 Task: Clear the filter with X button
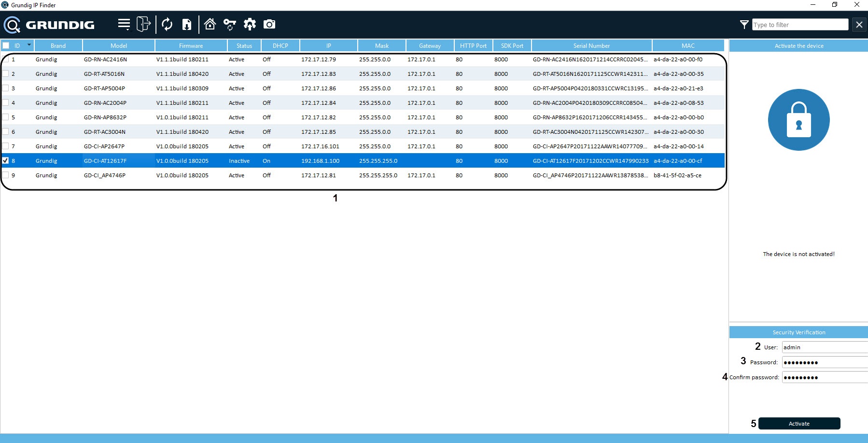click(x=859, y=25)
